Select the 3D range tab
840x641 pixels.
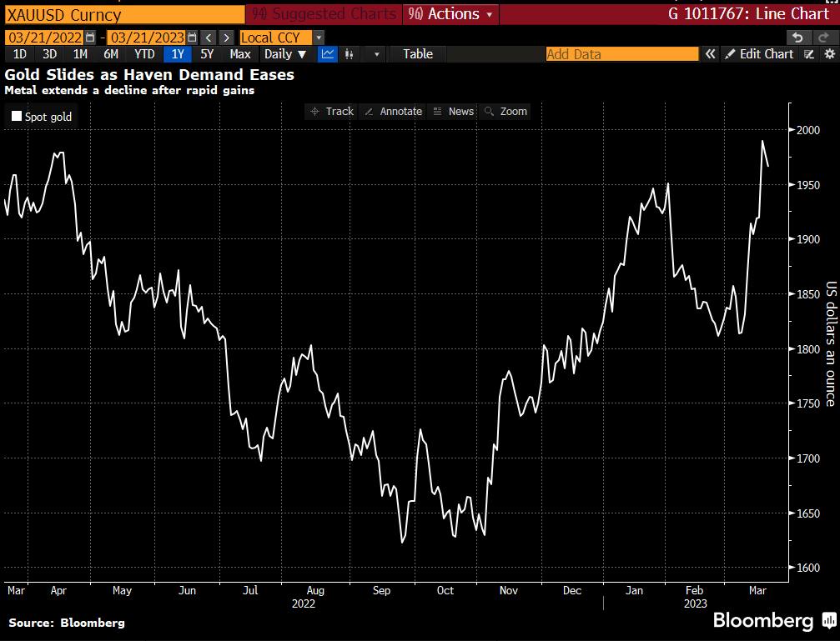pos(50,54)
